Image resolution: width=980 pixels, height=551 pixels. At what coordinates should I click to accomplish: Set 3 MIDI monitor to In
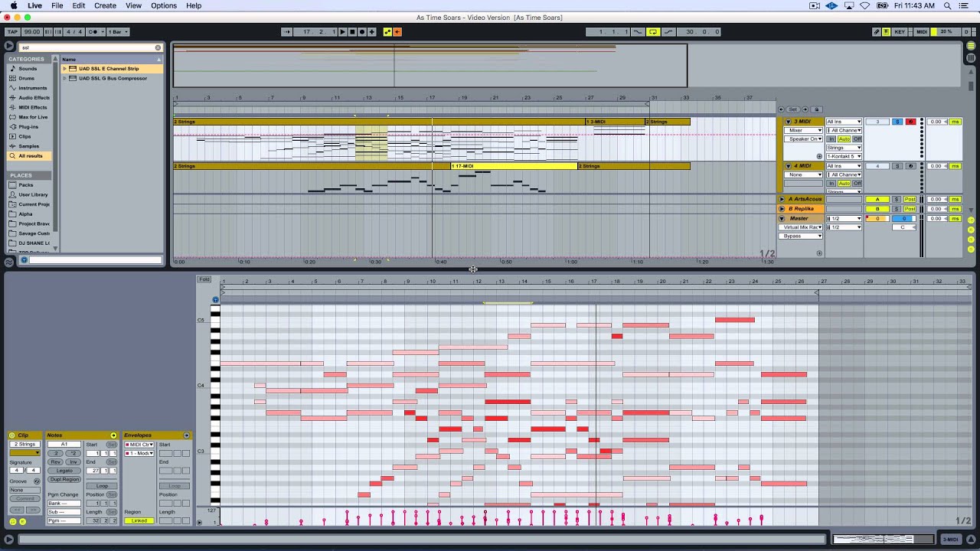click(x=831, y=139)
